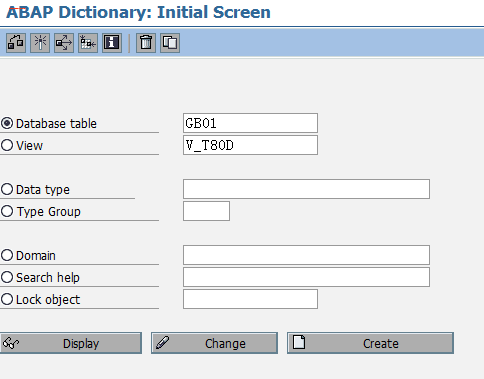484x379 pixels.
Task: Click the Change button
Action: (214, 343)
